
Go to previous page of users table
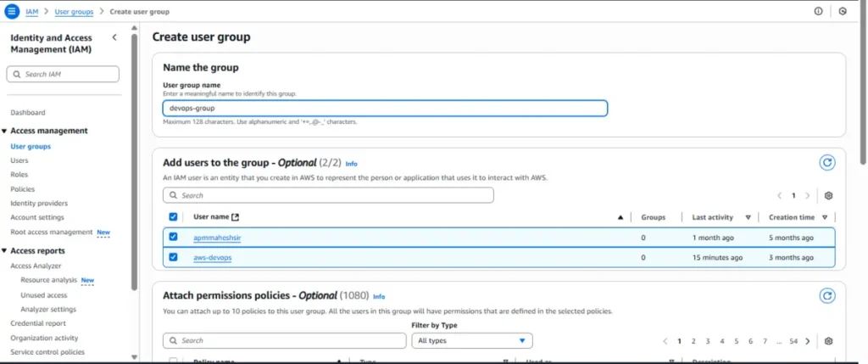coord(780,195)
